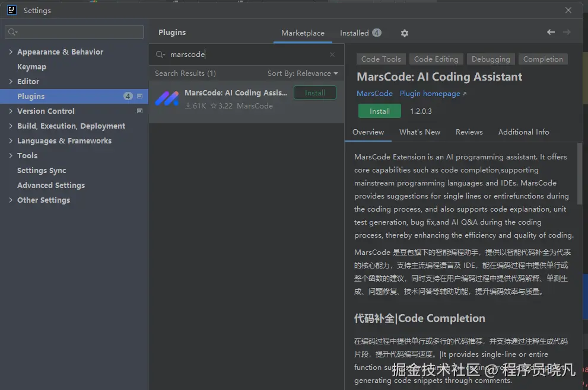The height and width of the screenshot is (390, 588).
Task: Clear the marscode search text
Action: tap(332, 55)
